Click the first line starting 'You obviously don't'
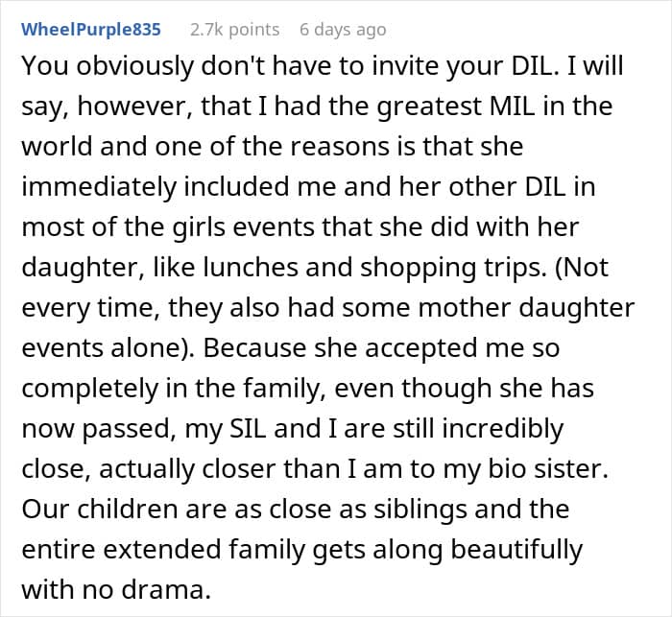The height and width of the screenshot is (617, 672). click(x=322, y=66)
